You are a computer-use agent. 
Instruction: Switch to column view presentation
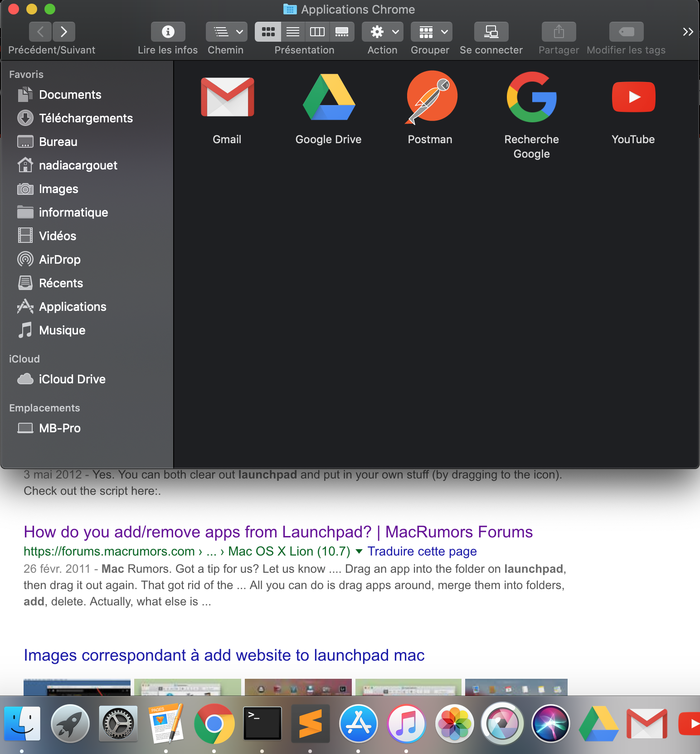click(x=317, y=32)
